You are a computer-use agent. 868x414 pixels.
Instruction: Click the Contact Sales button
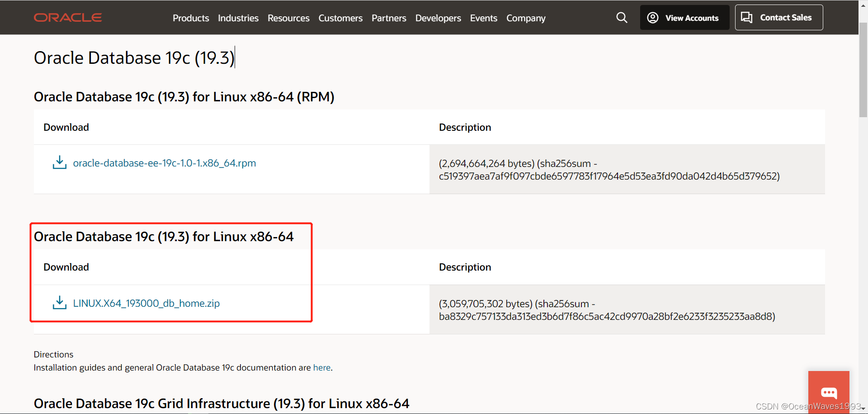(778, 18)
